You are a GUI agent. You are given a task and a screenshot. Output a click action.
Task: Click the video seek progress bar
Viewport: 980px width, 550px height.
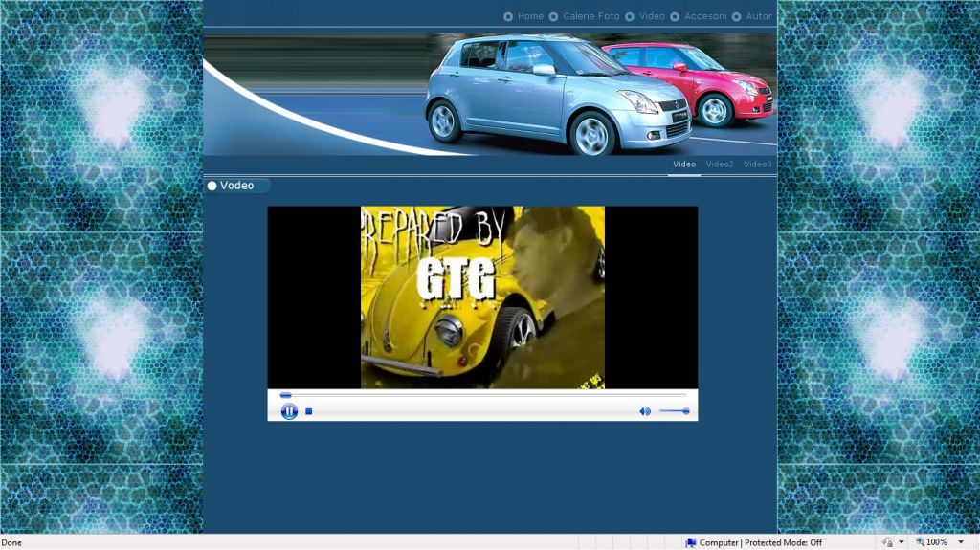(482, 395)
